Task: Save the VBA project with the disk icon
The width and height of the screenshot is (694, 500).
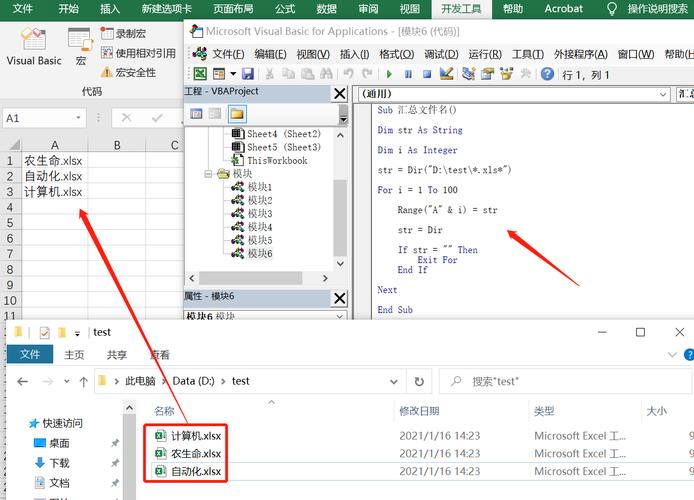Action: click(x=248, y=74)
